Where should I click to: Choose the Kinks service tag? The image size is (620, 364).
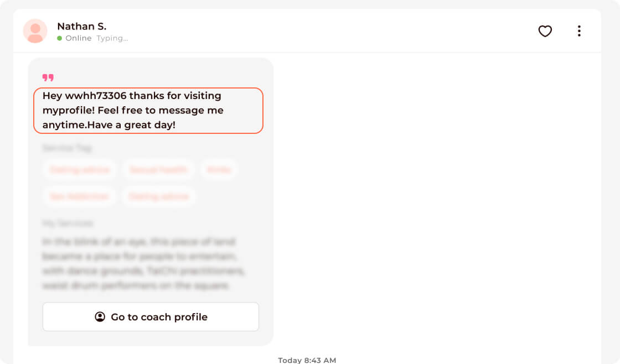219,170
